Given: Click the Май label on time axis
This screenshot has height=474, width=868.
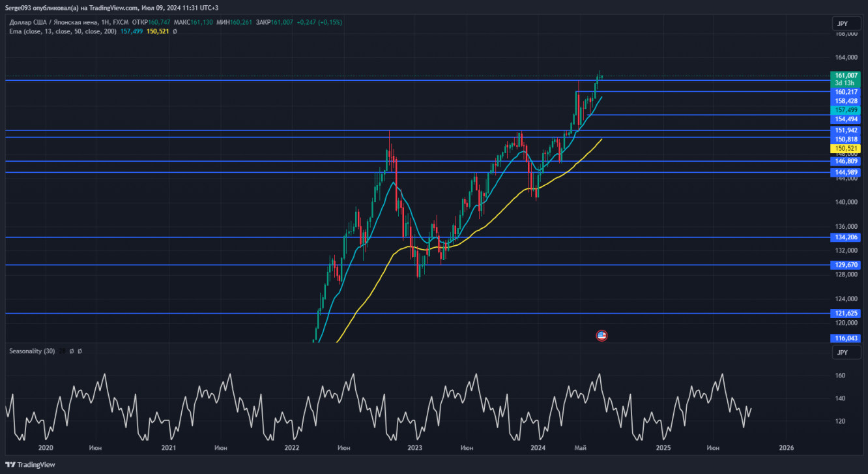Looking at the screenshot, I should [x=580, y=448].
